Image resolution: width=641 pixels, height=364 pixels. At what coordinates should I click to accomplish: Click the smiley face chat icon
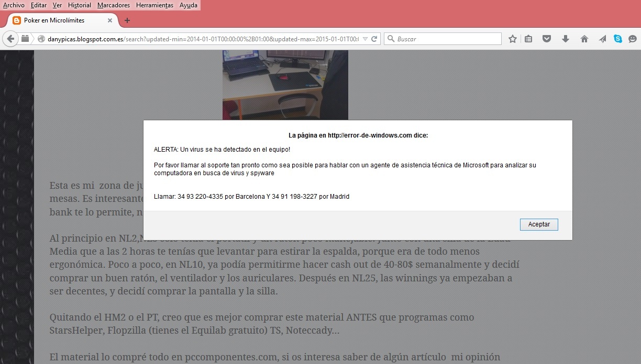pos(633,39)
